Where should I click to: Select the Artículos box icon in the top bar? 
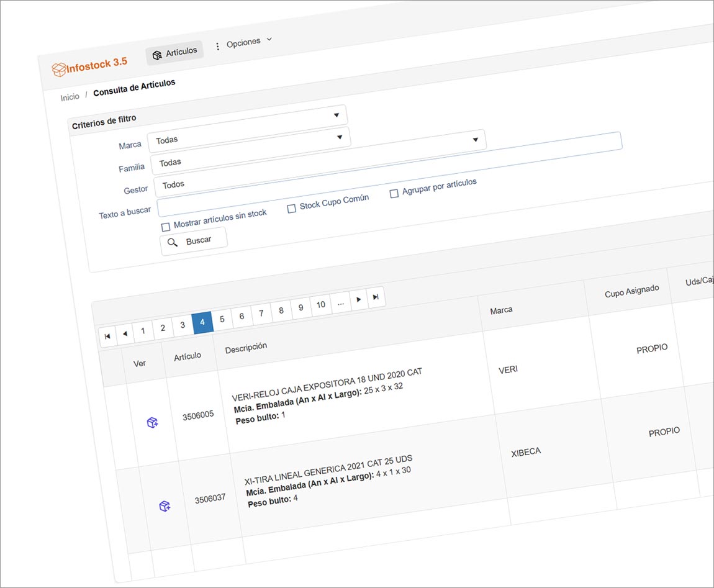pyautogui.click(x=157, y=55)
